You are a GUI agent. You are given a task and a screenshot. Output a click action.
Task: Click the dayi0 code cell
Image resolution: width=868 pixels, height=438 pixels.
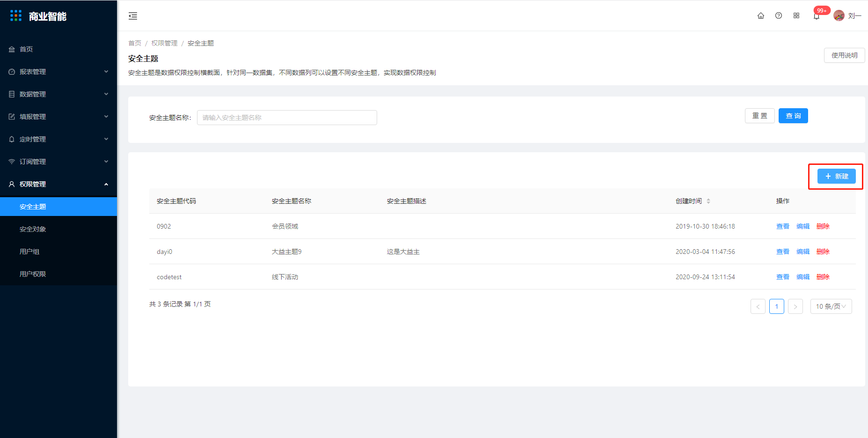[x=164, y=252]
